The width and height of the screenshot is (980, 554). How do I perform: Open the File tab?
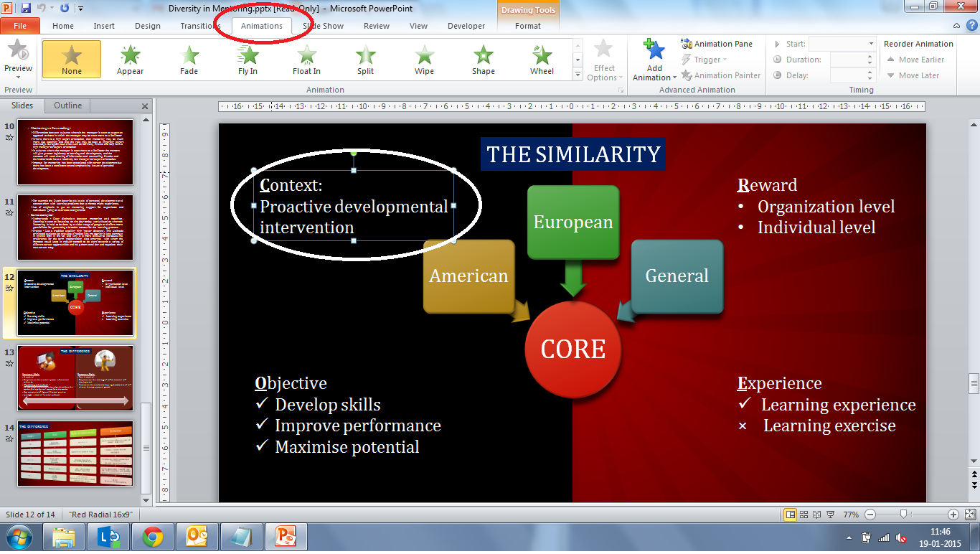[20, 26]
